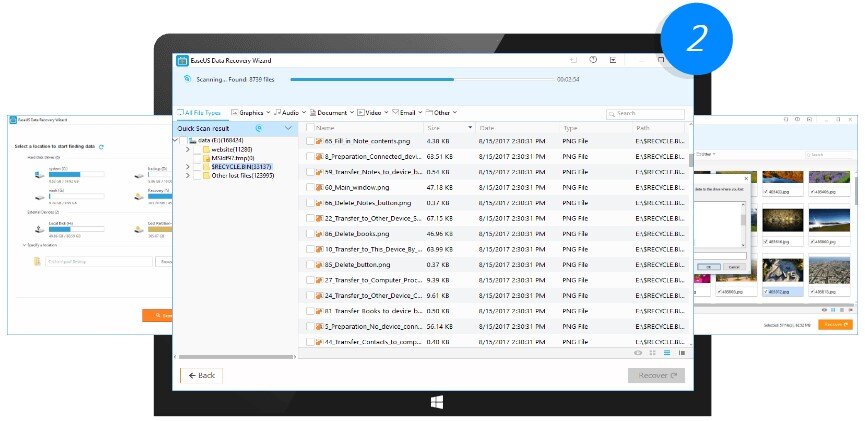Screen dimensions: 865x421
Task: Sort by the Path column header
Action: point(659,128)
